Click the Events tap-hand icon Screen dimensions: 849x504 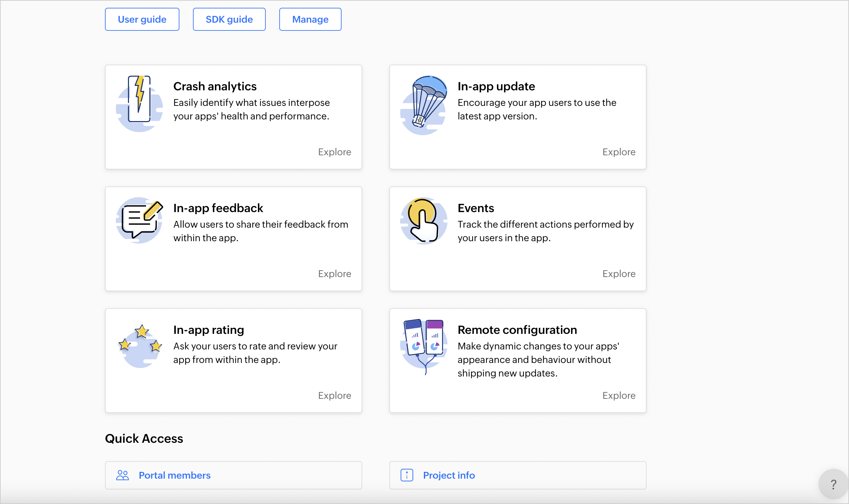[423, 221]
